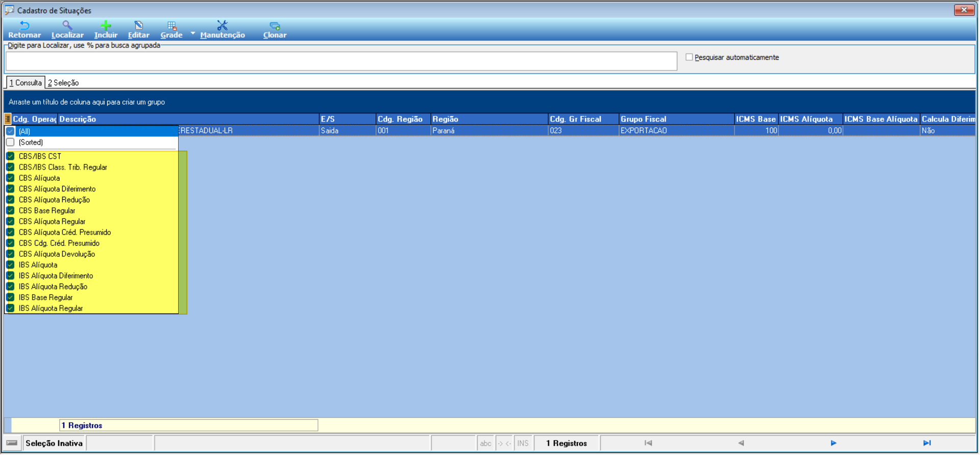Open the Localizar magnifier tool
The image size is (980, 455).
(67, 26)
